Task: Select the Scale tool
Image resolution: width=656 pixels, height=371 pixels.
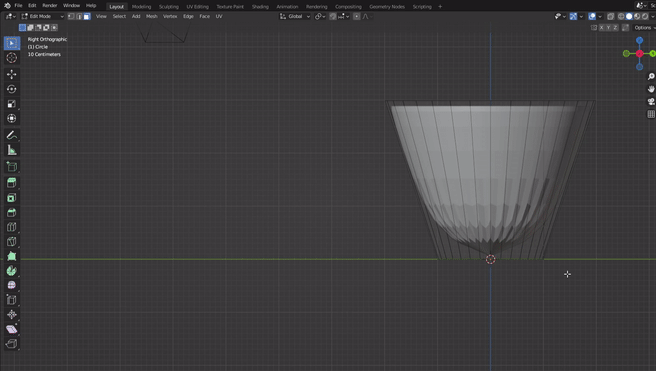Action: coord(12,104)
